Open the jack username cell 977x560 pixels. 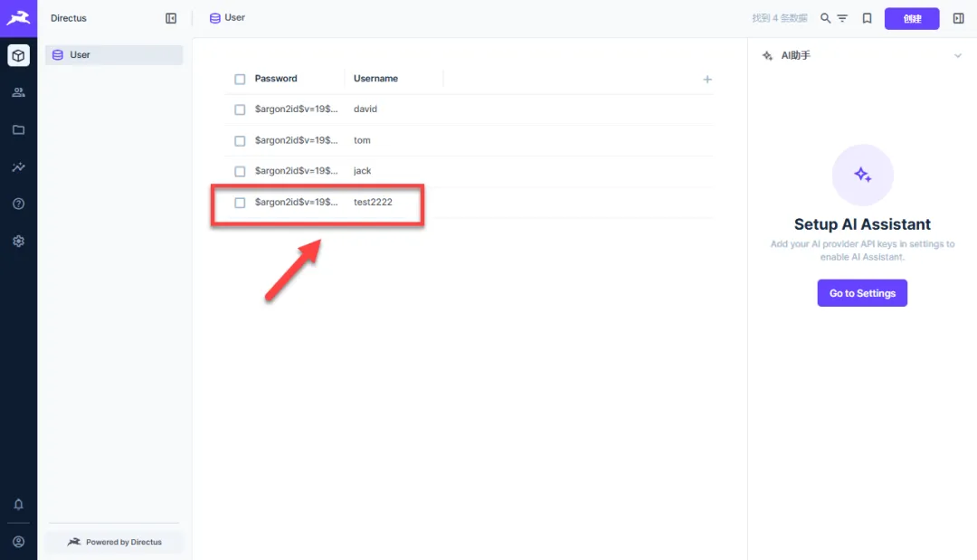coord(362,171)
